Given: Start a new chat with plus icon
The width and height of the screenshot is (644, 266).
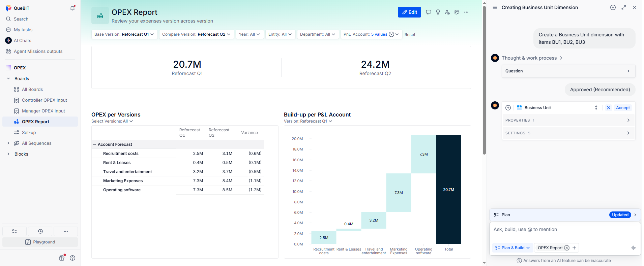Looking at the screenshot, I should 613,7.
